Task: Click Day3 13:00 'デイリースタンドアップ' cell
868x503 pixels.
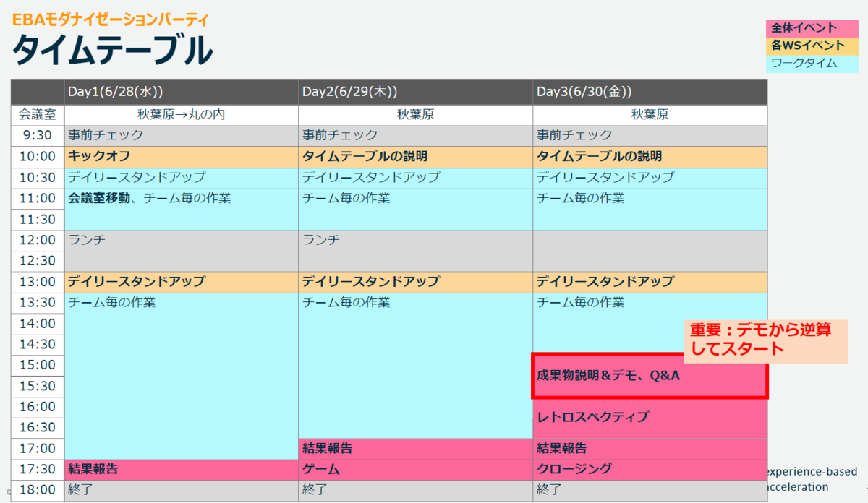Action: 650,282
